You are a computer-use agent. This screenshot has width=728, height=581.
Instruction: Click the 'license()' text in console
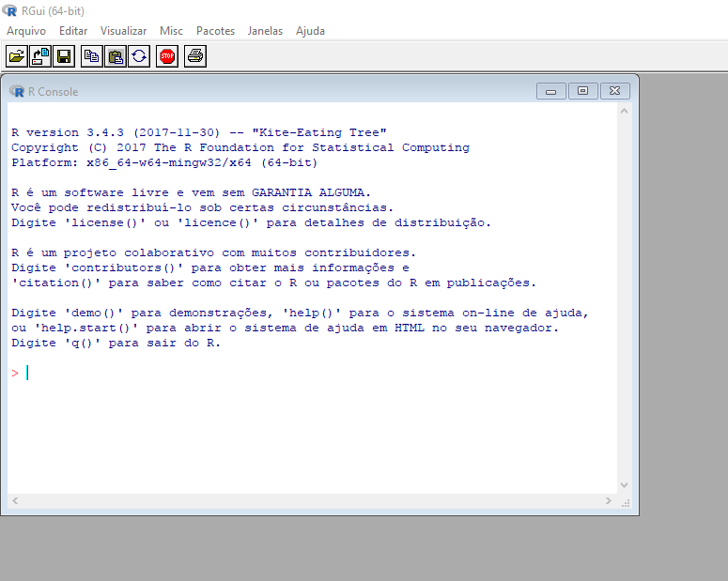[x=105, y=222]
